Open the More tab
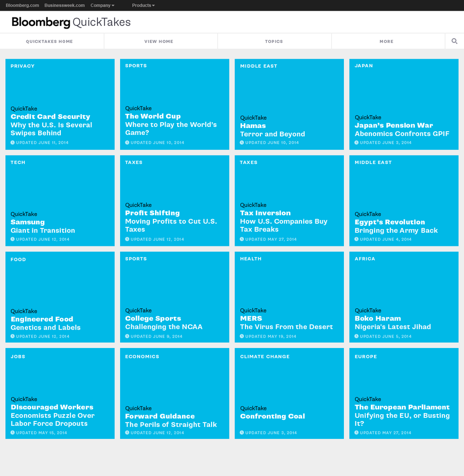 (386, 41)
